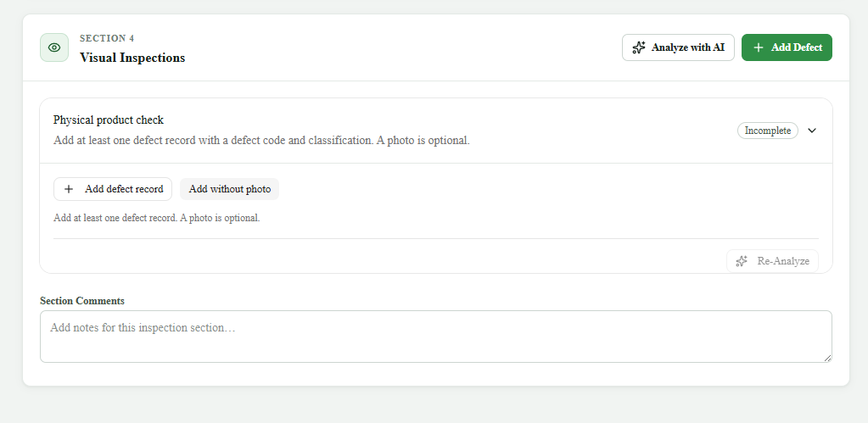The height and width of the screenshot is (423, 868).
Task: Click Analyze with AI button
Action: pyautogui.click(x=678, y=47)
